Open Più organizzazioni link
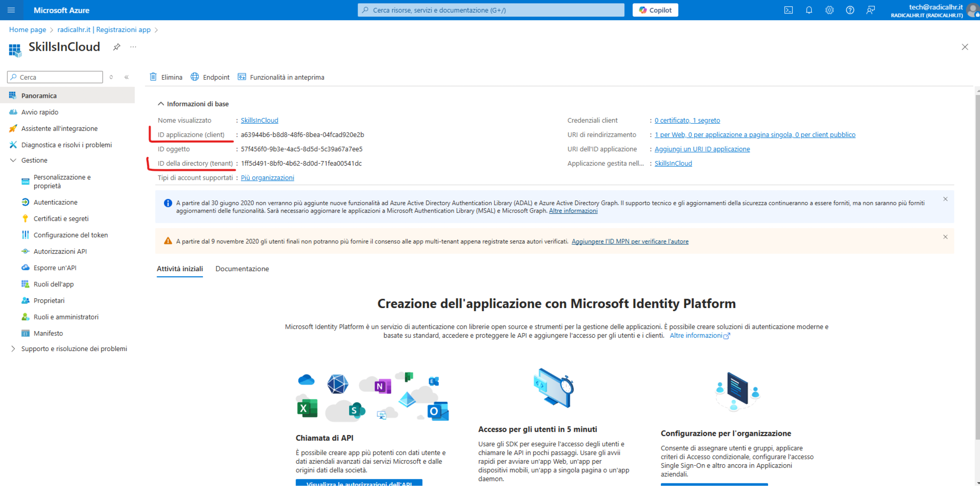 pos(268,178)
